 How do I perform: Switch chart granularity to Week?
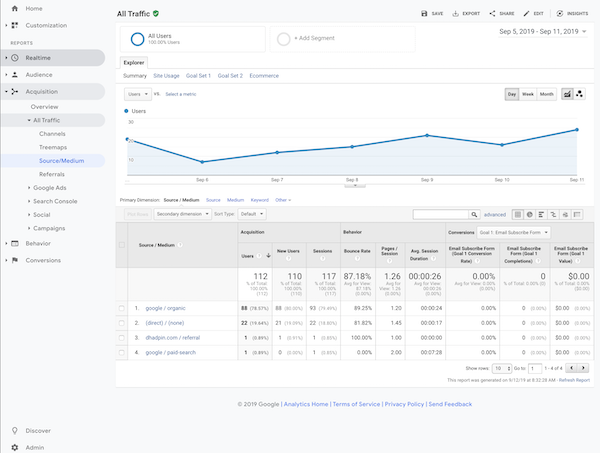tap(528, 94)
